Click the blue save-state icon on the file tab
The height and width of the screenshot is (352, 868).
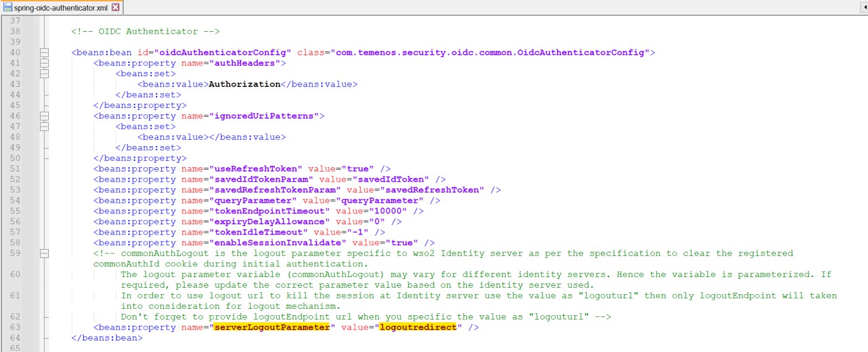click(8, 8)
